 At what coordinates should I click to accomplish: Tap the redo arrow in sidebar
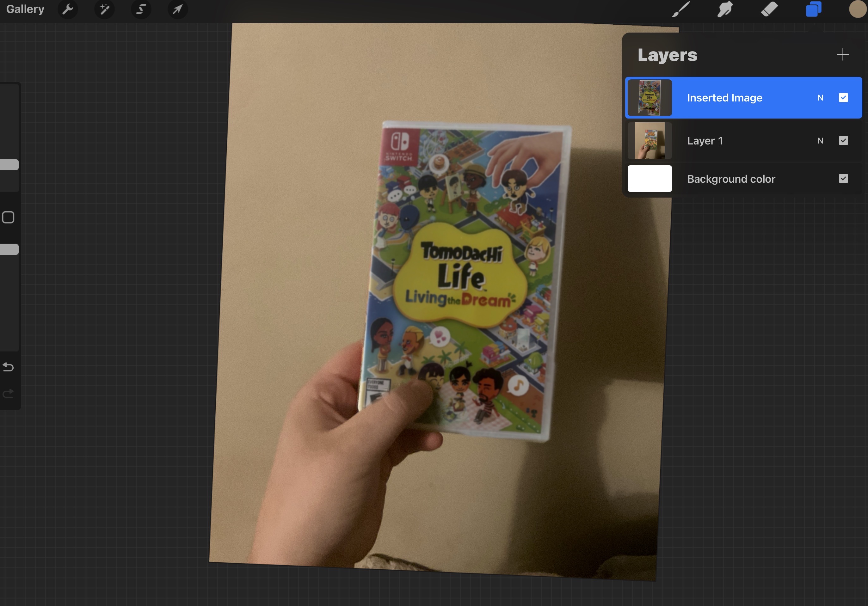[8, 394]
